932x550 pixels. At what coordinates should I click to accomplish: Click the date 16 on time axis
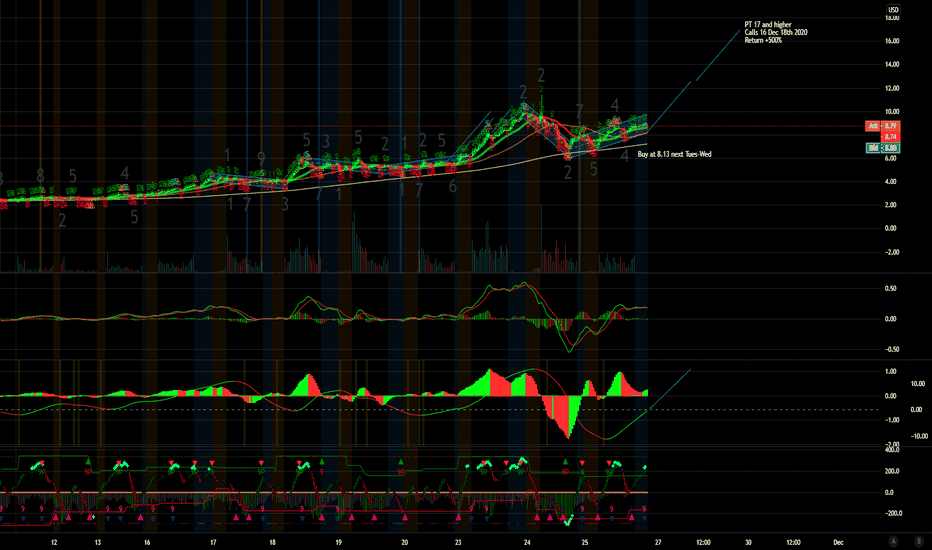pyautogui.click(x=147, y=542)
